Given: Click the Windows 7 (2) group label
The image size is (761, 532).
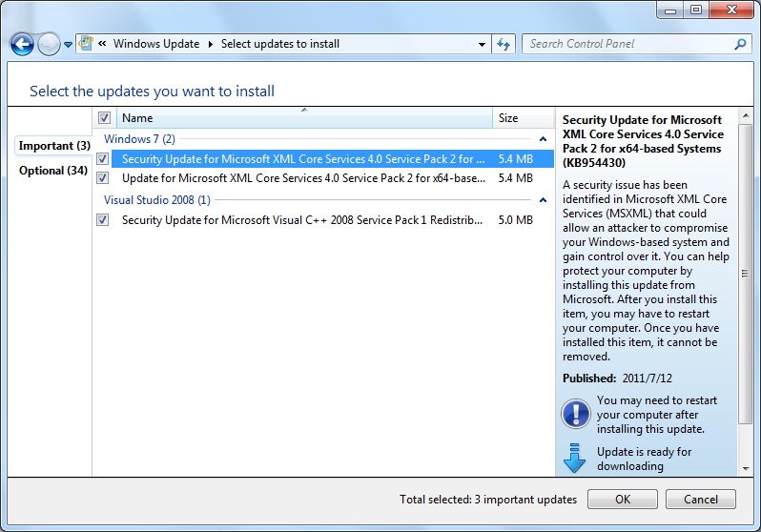Looking at the screenshot, I should [x=139, y=139].
